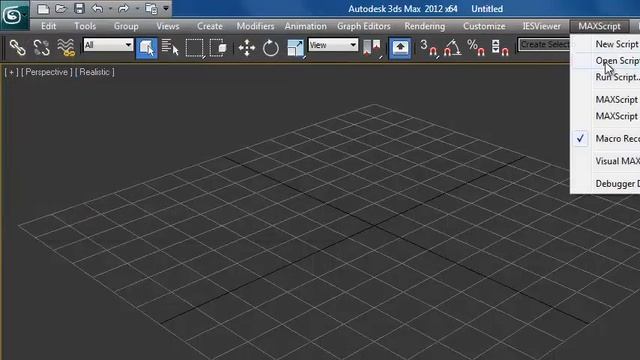Toggle Window/Crossing selection mode

218,48
